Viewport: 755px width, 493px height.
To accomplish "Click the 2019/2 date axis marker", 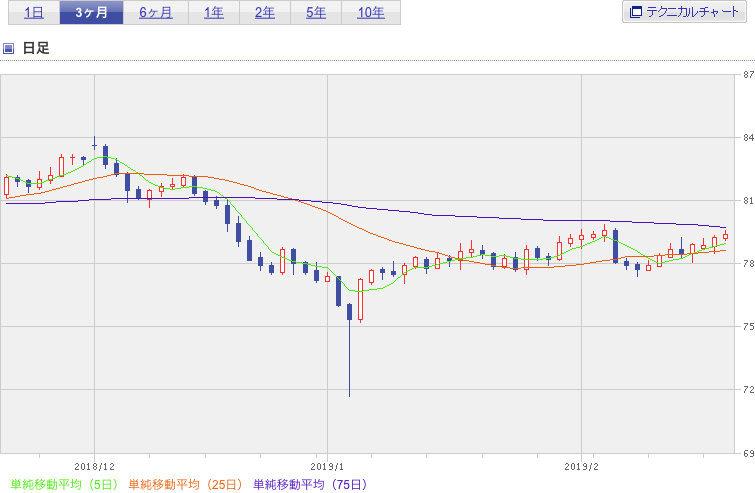I will tap(581, 467).
